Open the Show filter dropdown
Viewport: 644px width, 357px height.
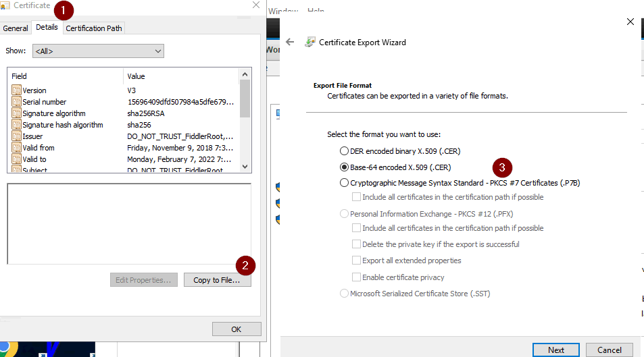click(99, 51)
